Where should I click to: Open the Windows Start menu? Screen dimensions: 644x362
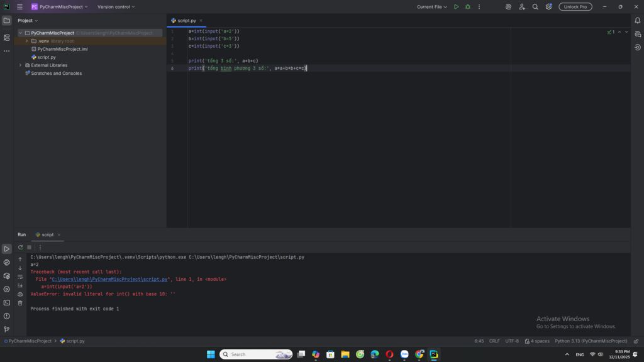coord(211,354)
